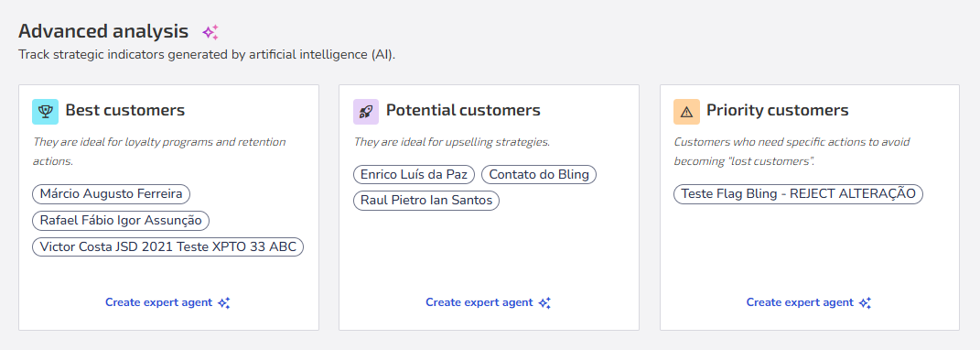Click the warning triangle icon for Priority customers
The image size is (980, 350).
pos(686,112)
